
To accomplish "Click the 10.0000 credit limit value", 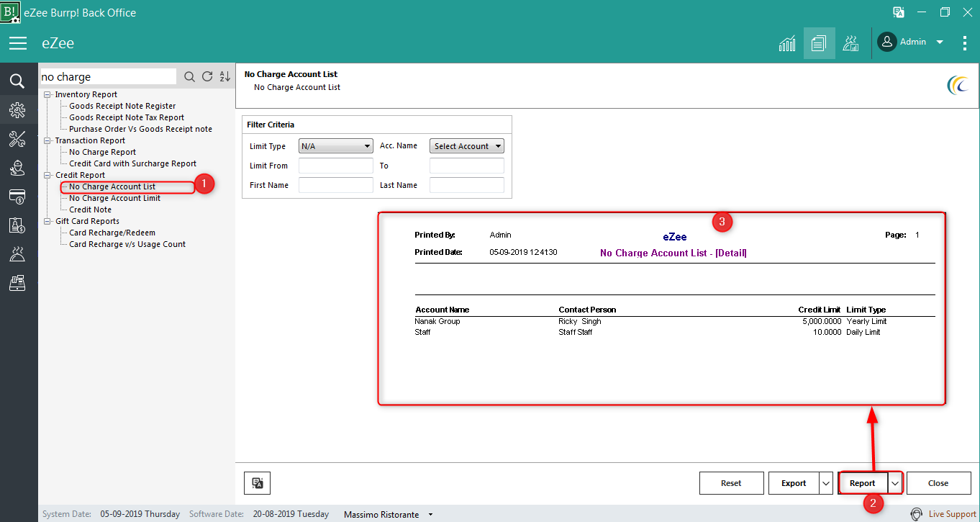I will (827, 332).
